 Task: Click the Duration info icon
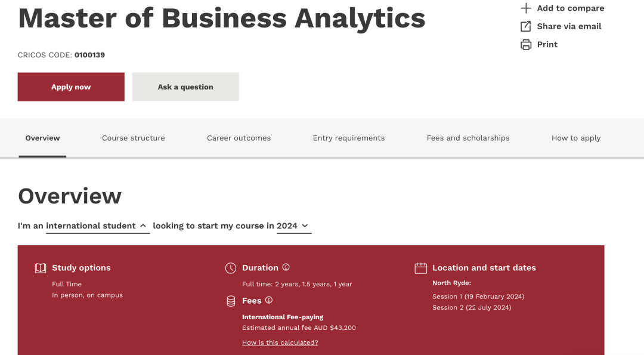pos(286,267)
